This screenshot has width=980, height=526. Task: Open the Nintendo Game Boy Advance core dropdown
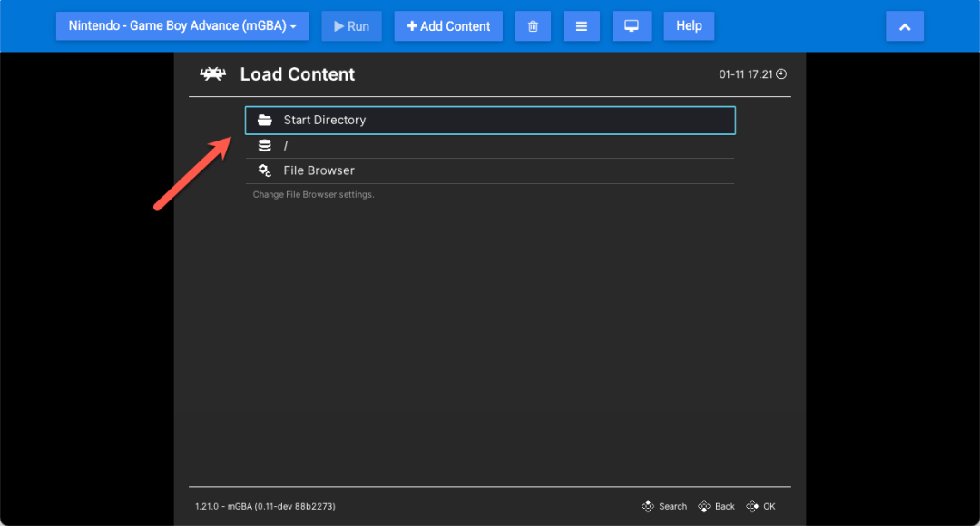tap(182, 26)
